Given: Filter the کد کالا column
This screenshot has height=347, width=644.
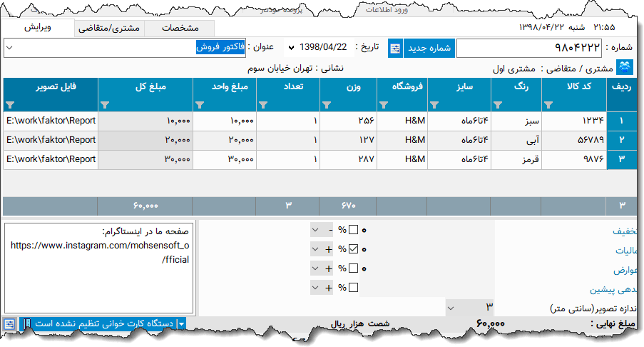Looking at the screenshot, I should coord(548,105).
